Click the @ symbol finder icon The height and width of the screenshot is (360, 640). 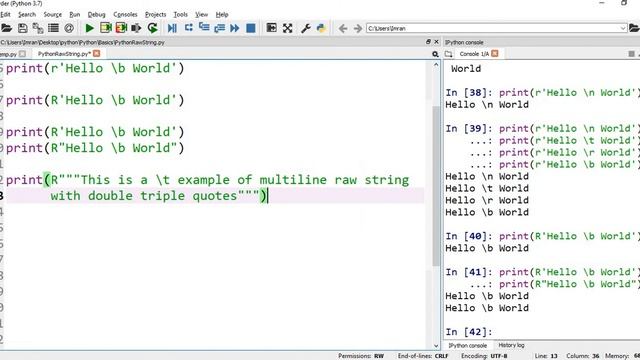(69, 28)
